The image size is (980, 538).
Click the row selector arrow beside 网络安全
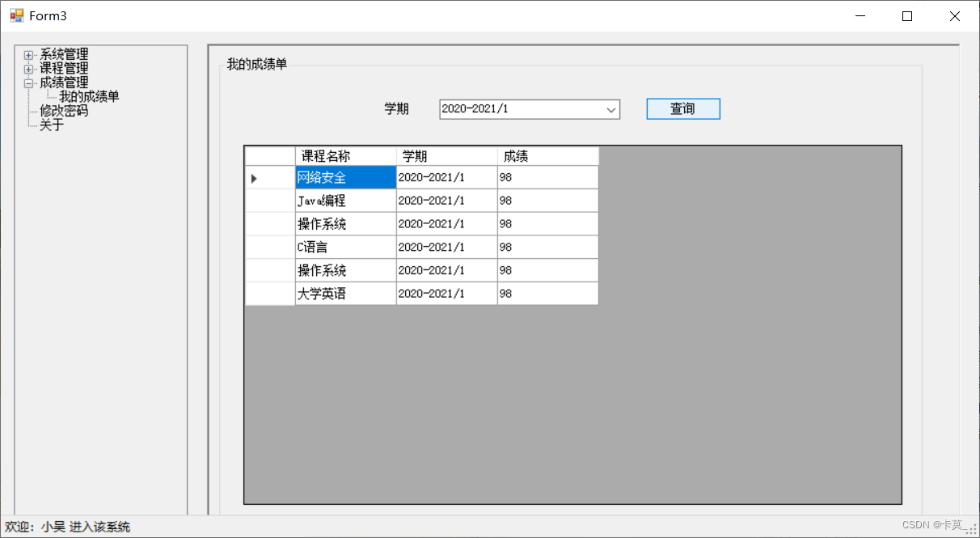click(253, 176)
